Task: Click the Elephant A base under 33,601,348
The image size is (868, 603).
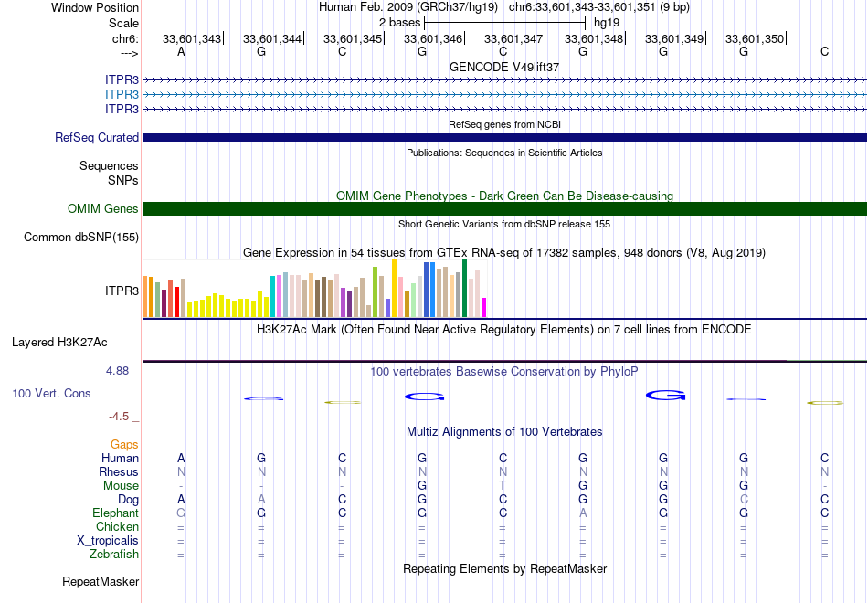Action: click(583, 513)
